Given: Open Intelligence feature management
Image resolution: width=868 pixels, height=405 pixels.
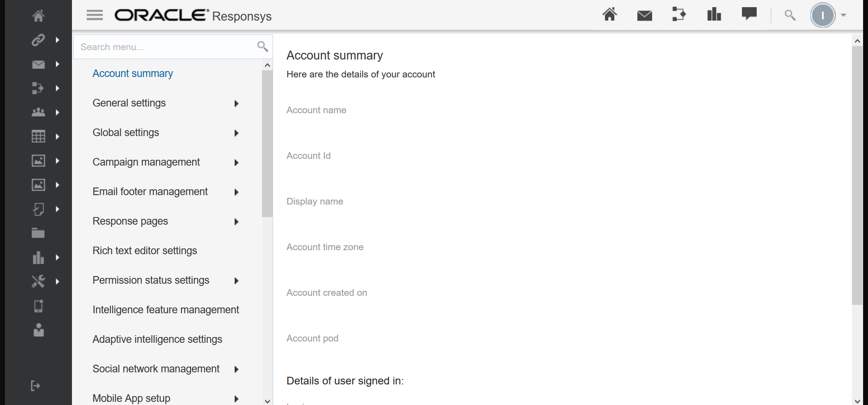Looking at the screenshot, I should (x=165, y=309).
